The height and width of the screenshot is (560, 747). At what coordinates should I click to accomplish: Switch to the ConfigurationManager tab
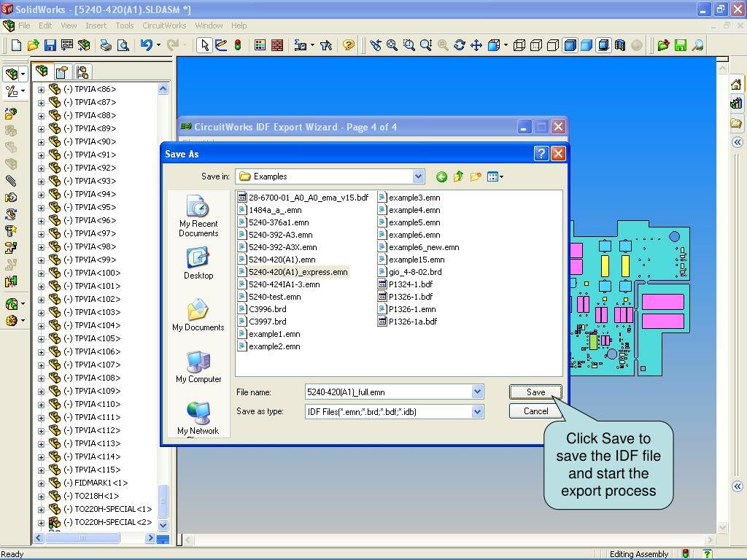82,72
